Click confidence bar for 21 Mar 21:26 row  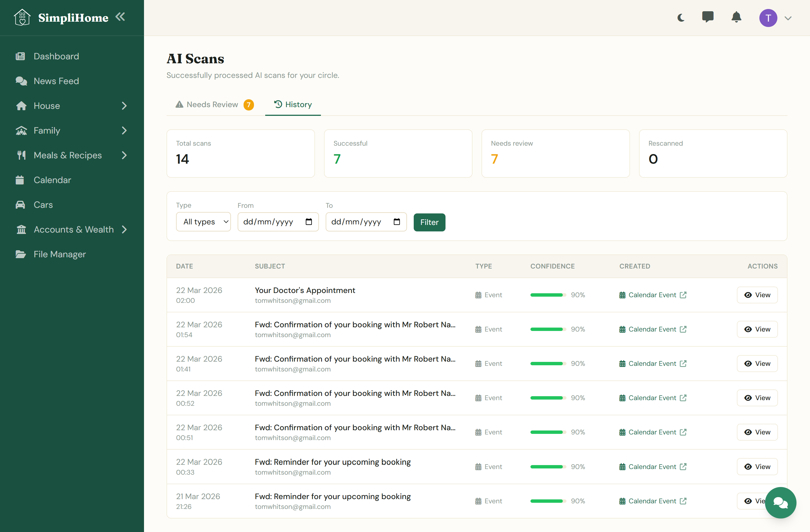(548, 501)
